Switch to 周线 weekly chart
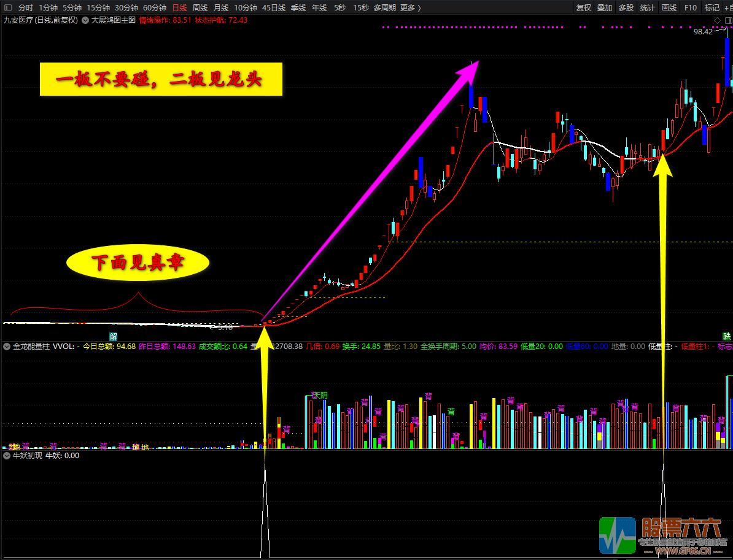 200,7
